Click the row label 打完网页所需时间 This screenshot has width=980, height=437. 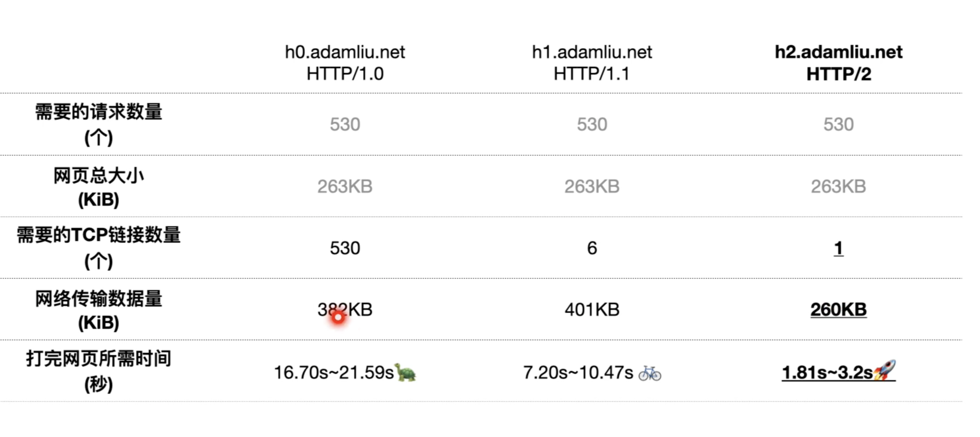point(99,359)
